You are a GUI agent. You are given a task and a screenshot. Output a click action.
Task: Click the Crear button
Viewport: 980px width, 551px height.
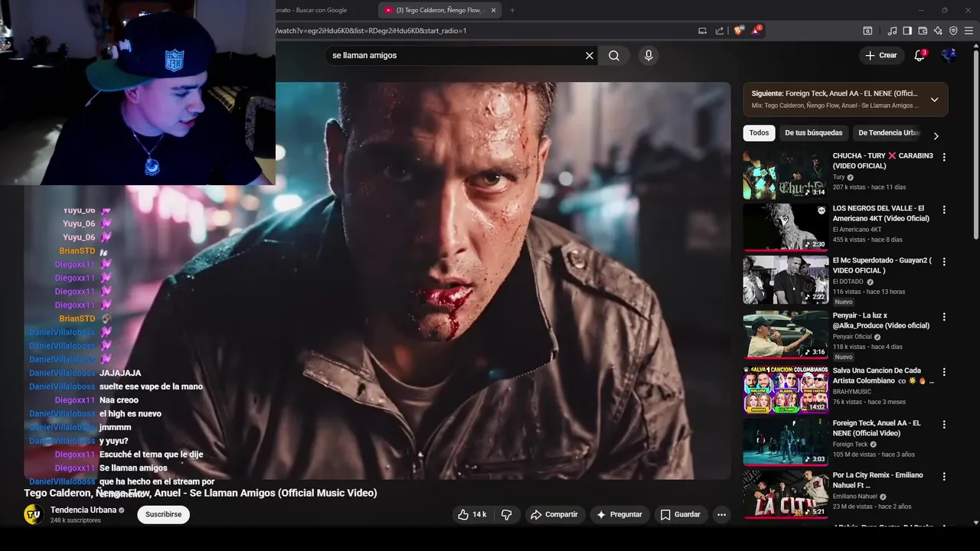pos(881,55)
